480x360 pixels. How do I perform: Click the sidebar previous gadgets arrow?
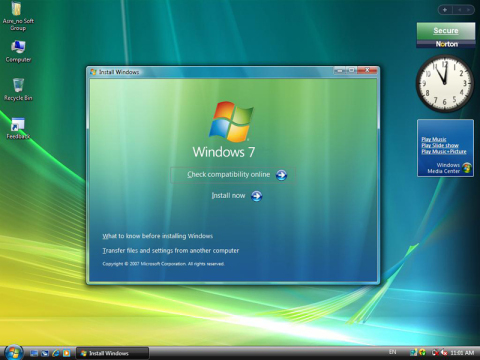click(460, 10)
